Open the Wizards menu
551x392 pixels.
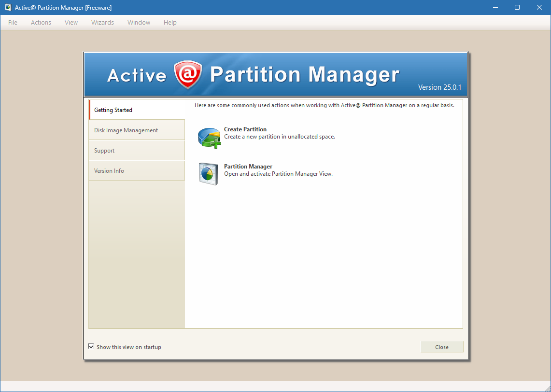[x=102, y=23]
